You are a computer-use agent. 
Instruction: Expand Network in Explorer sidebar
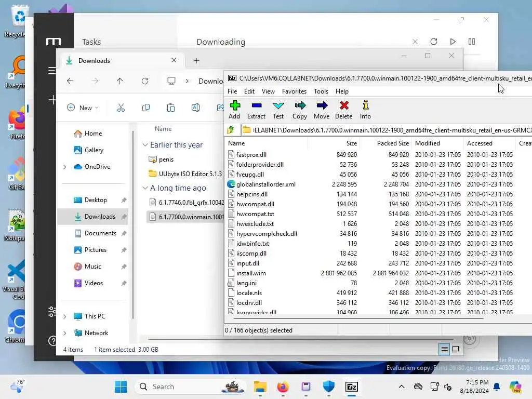[65, 333]
